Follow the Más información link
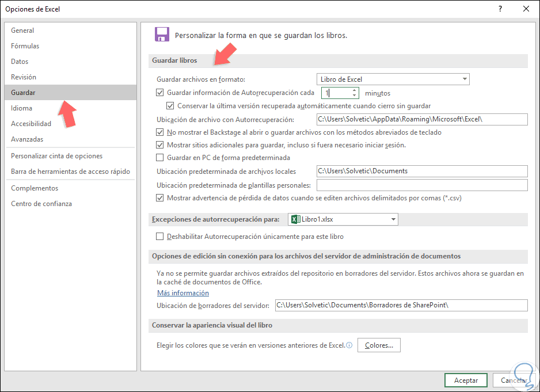The width and height of the screenshot is (540, 392). [x=183, y=293]
